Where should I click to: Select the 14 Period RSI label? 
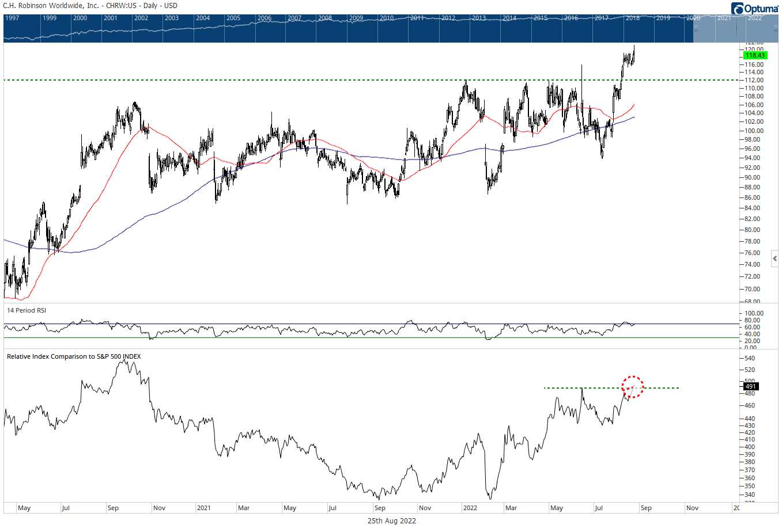(27, 310)
